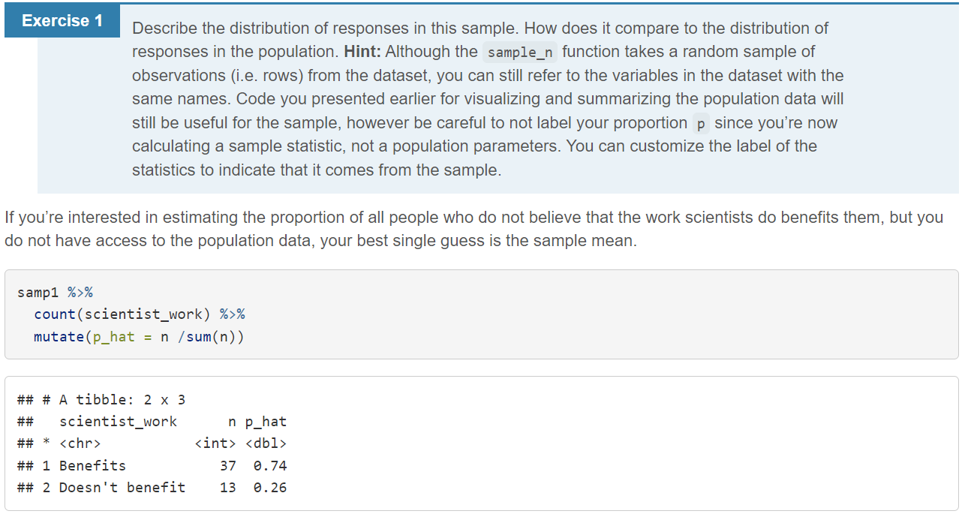Click the "Doesn't benefit" row label
This screenshot has width=980, height=514.
122,488
